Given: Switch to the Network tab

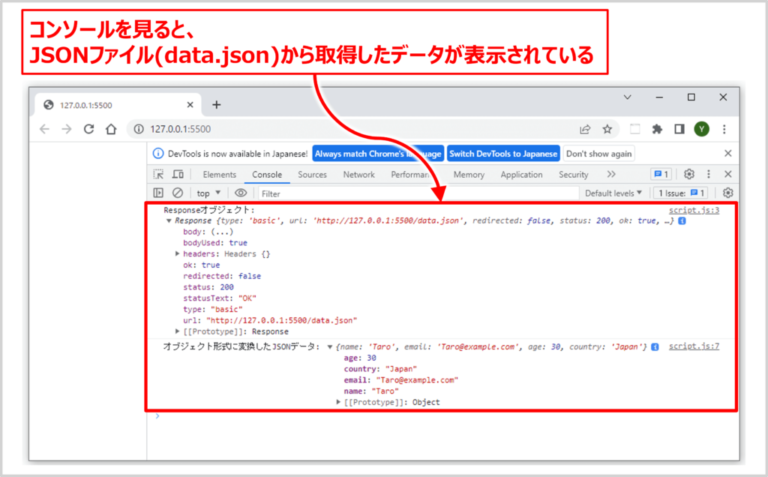Looking at the screenshot, I should coord(358,174).
